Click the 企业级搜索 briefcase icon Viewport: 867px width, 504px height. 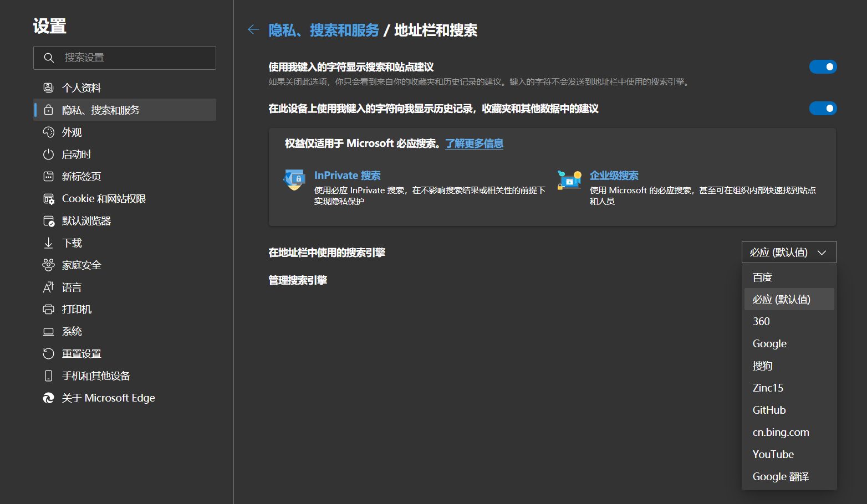pos(569,180)
